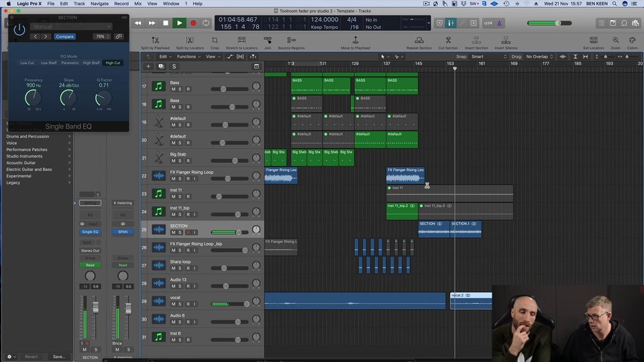Open the File menu
This screenshot has height=362, width=644.
click(50, 4)
